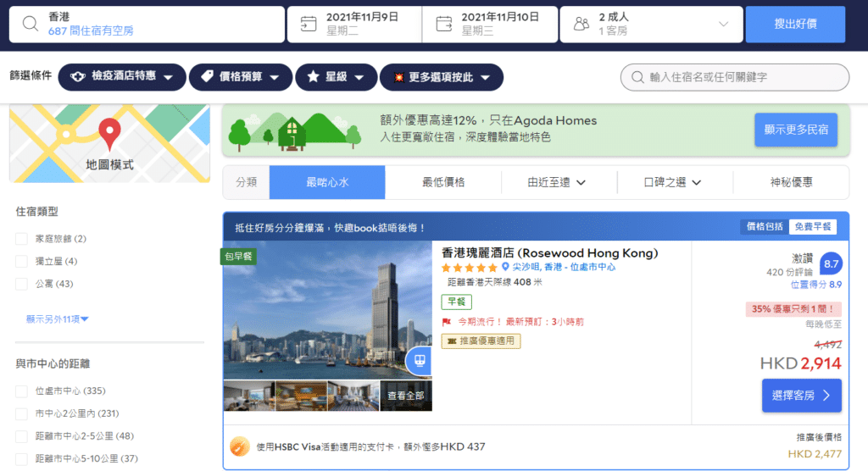The image size is (868, 471).
Task: Click the 8.7 review score badge
Action: point(831,264)
